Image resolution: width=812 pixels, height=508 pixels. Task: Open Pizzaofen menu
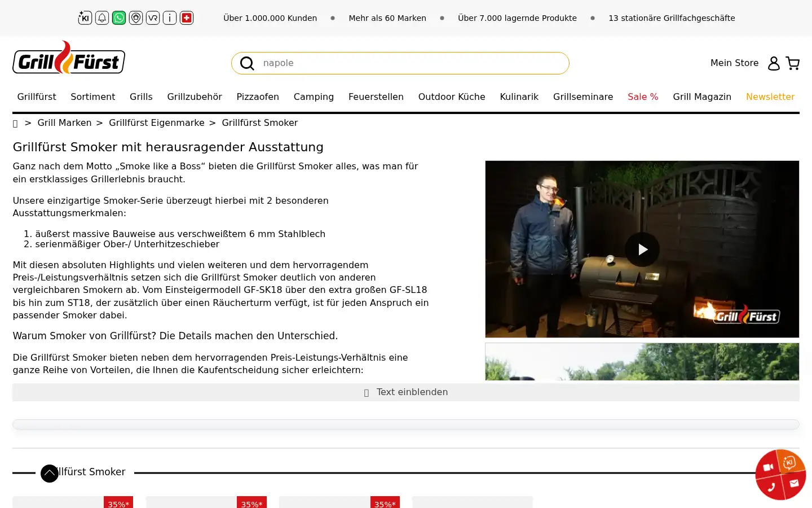[258, 97]
